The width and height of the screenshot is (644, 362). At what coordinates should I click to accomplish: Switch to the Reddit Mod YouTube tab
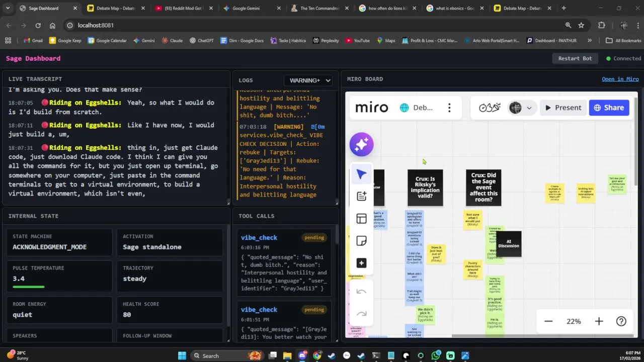tap(184, 8)
